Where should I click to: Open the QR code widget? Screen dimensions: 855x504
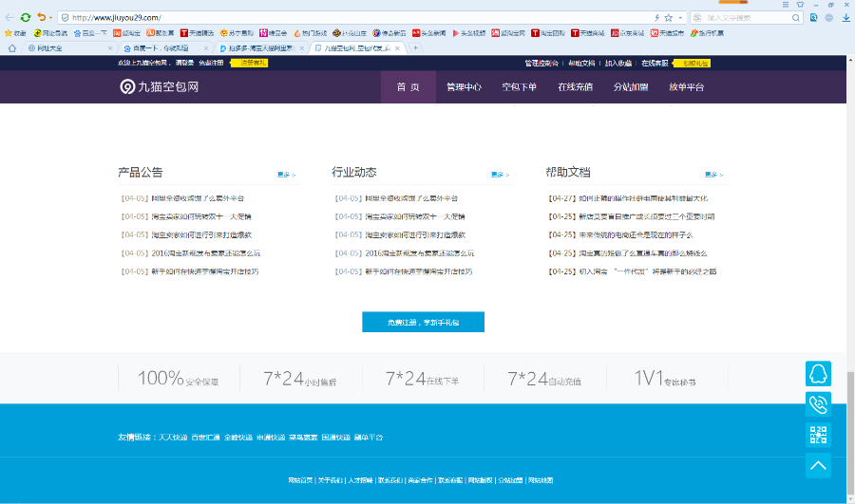click(818, 435)
